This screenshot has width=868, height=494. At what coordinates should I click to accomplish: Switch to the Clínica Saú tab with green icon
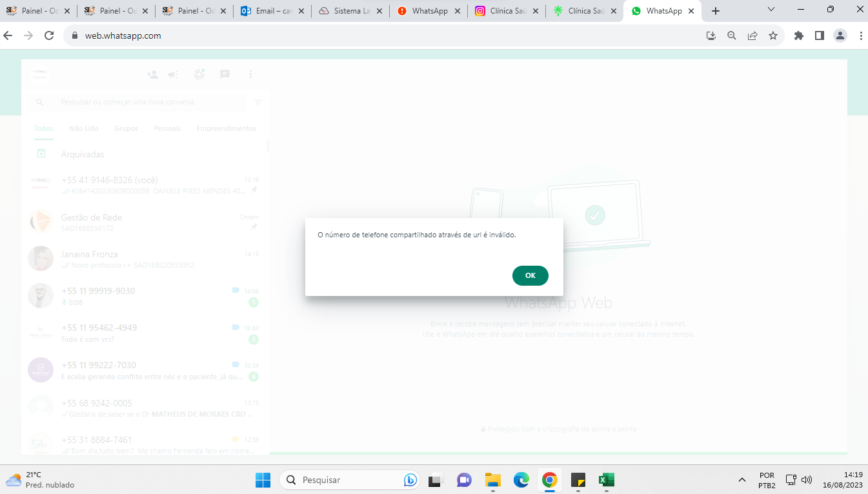click(584, 11)
